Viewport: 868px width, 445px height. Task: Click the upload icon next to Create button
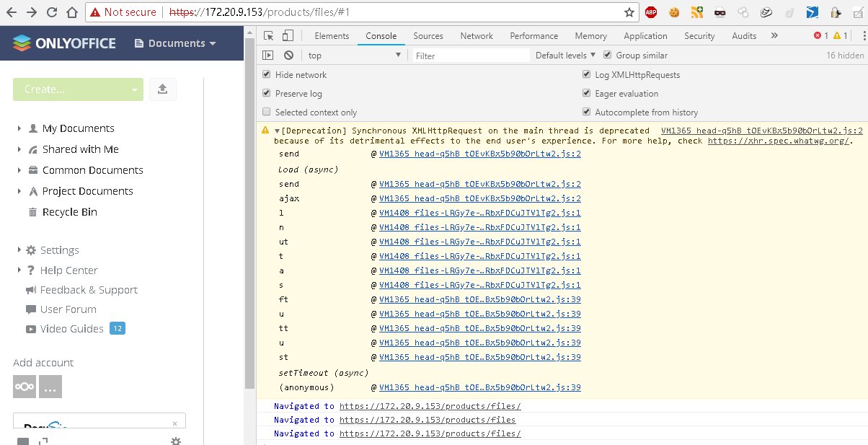pyautogui.click(x=163, y=89)
